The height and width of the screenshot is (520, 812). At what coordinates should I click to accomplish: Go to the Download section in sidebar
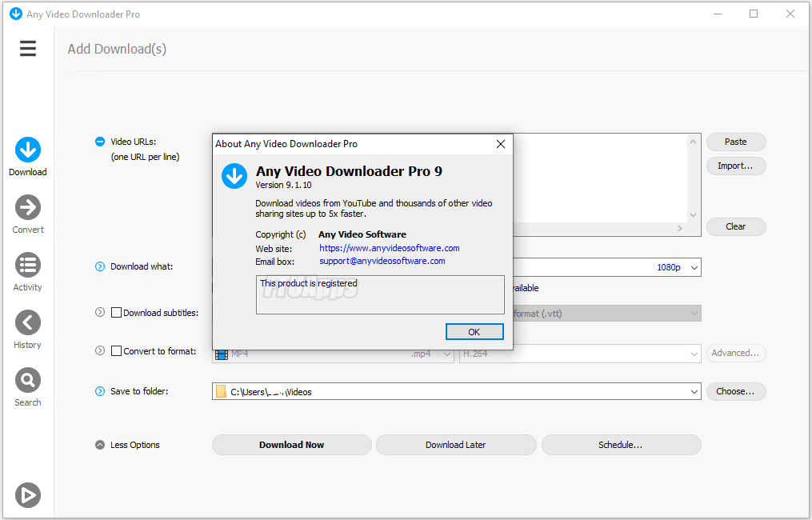coord(27,157)
